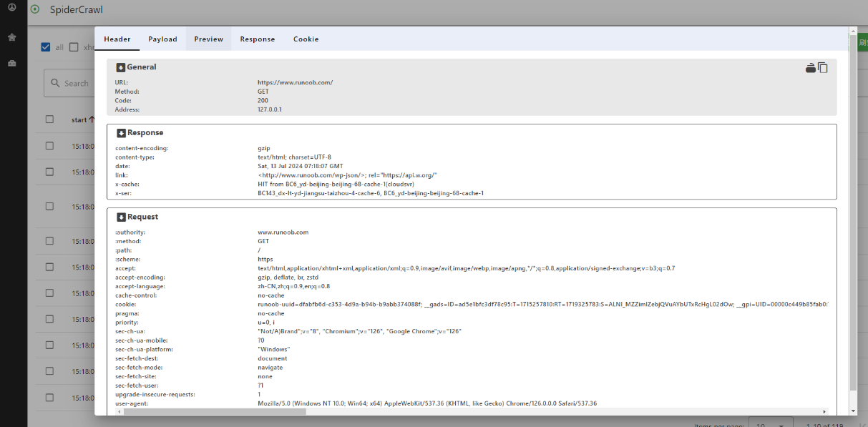Collapse the Request section arrow
Image resolution: width=868 pixels, height=427 pixels.
click(121, 217)
